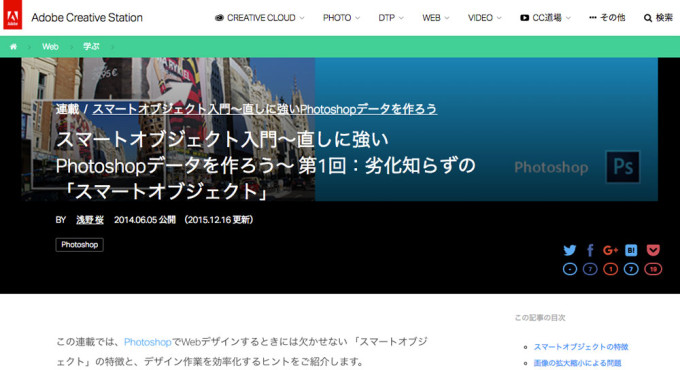Share the article on Facebook
Viewport: 680px width, 370px height.
tap(590, 250)
